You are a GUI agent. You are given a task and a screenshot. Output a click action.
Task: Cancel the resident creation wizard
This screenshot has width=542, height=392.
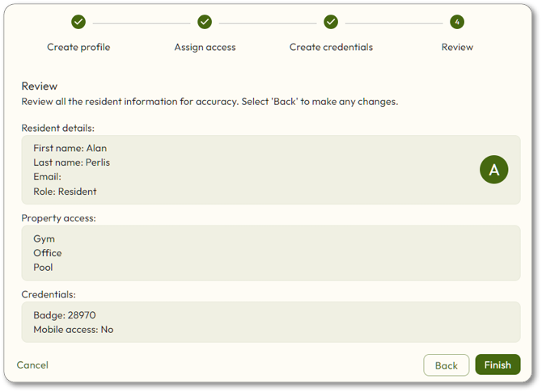pos(32,365)
